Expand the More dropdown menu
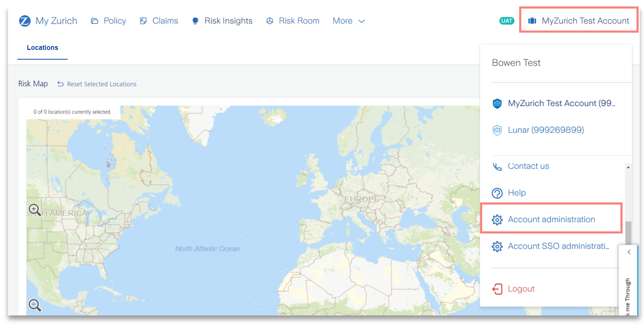 [x=349, y=21]
